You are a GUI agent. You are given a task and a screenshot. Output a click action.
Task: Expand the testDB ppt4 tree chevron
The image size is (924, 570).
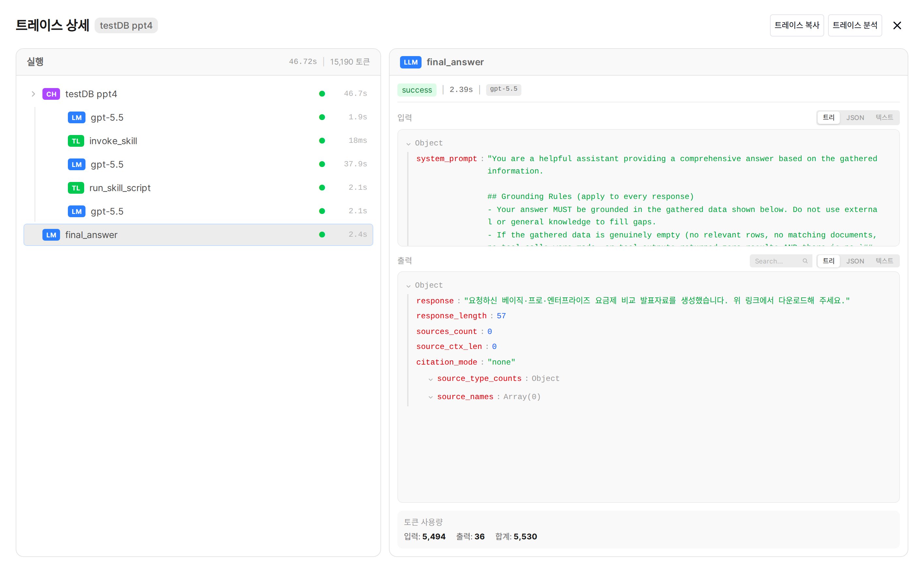pyautogui.click(x=33, y=94)
